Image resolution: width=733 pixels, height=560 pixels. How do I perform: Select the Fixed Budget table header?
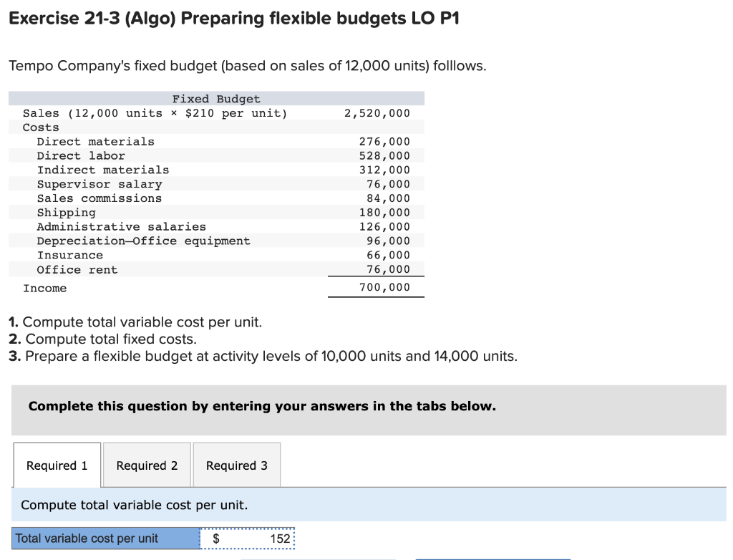coord(216,98)
